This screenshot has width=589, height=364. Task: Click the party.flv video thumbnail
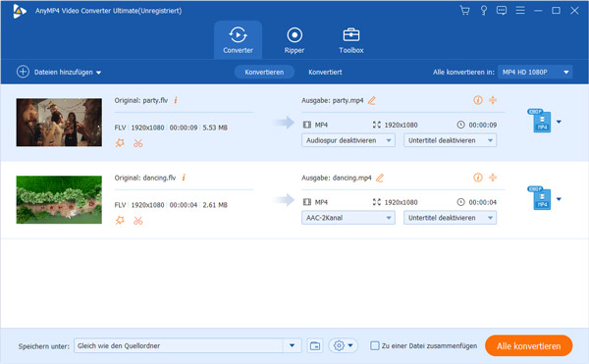[59, 123]
